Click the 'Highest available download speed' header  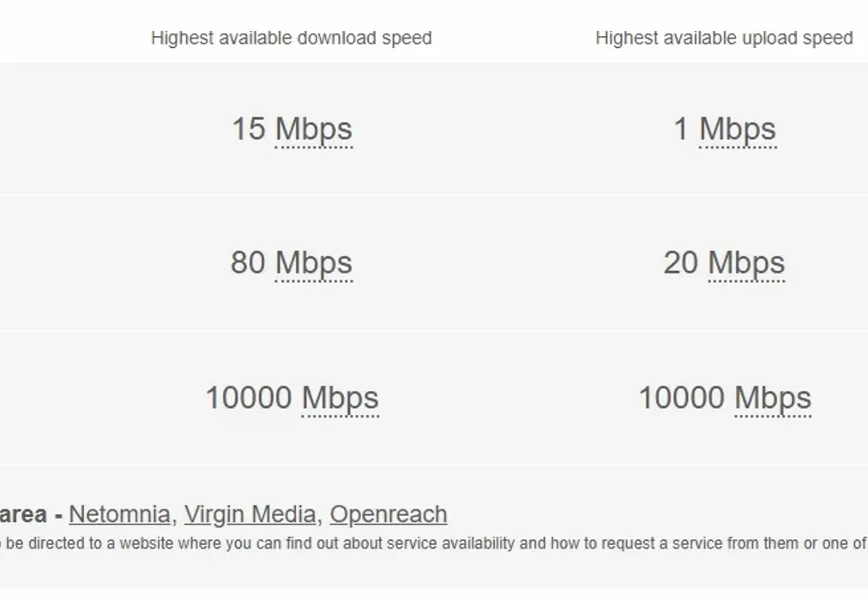pyautogui.click(x=291, y=39)
